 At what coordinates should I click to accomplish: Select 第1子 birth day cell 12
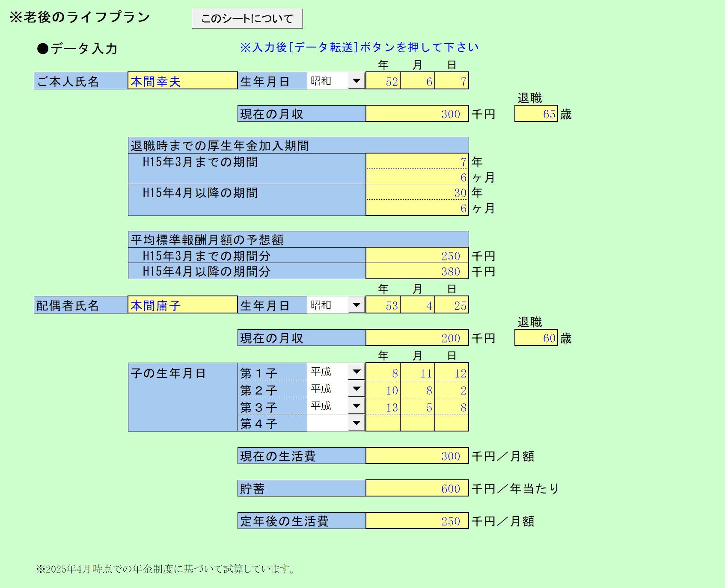[452, 372]
